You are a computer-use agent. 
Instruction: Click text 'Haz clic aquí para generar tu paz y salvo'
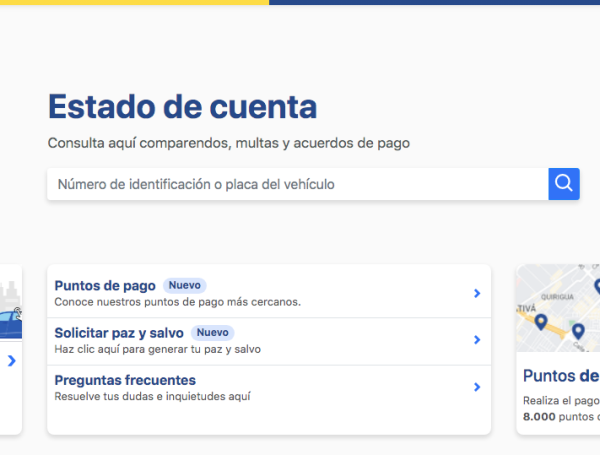click(158, 349)
